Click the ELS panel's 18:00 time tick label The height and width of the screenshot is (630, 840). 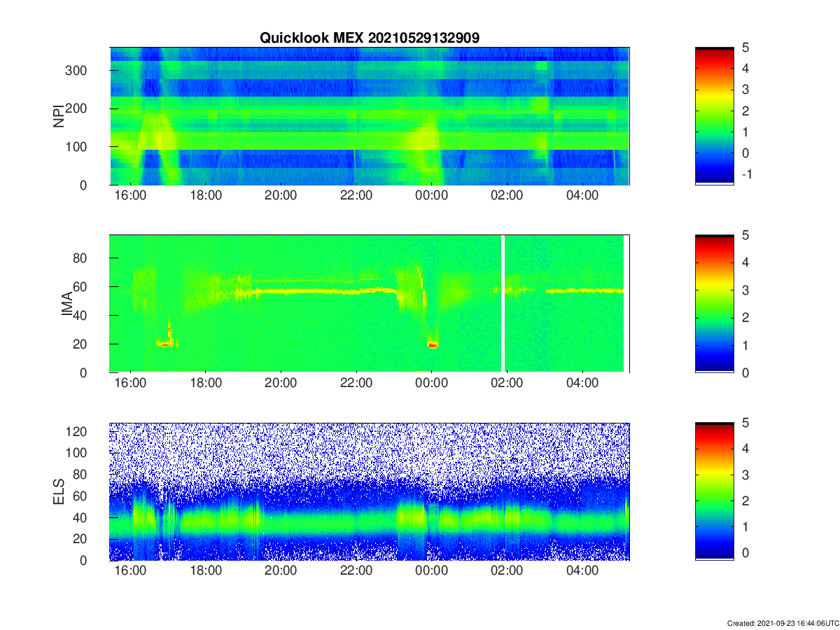click(206, 571)
